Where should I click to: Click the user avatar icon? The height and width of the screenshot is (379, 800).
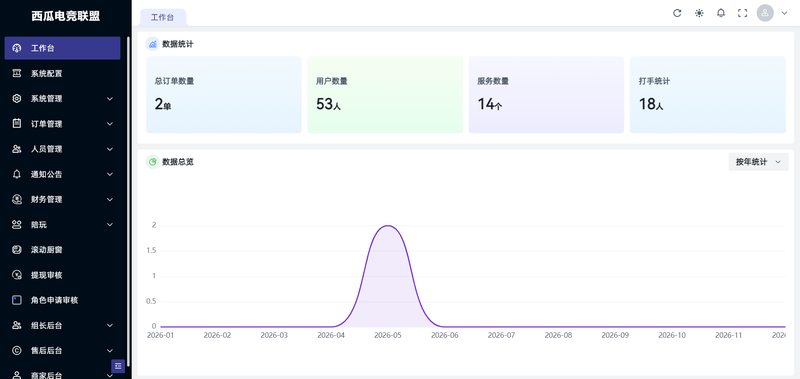click(x=765, y=13)
